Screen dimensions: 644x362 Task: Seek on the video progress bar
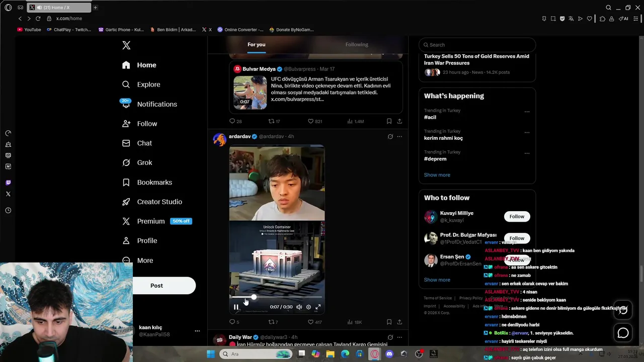coord(277,297)
